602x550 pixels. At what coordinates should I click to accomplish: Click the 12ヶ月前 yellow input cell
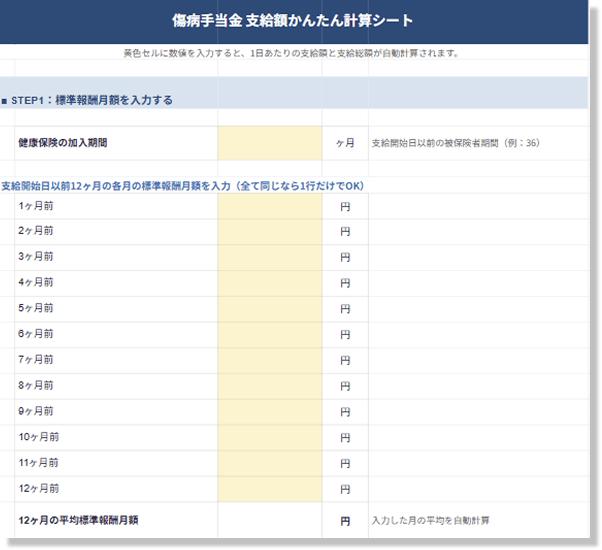[270, 489]
